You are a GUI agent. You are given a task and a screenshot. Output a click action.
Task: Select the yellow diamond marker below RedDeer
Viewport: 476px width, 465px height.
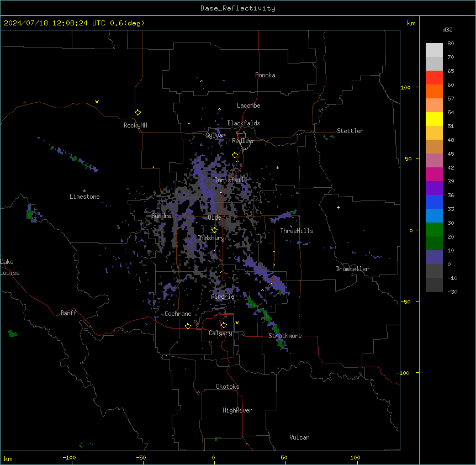(x=235, y=155)
